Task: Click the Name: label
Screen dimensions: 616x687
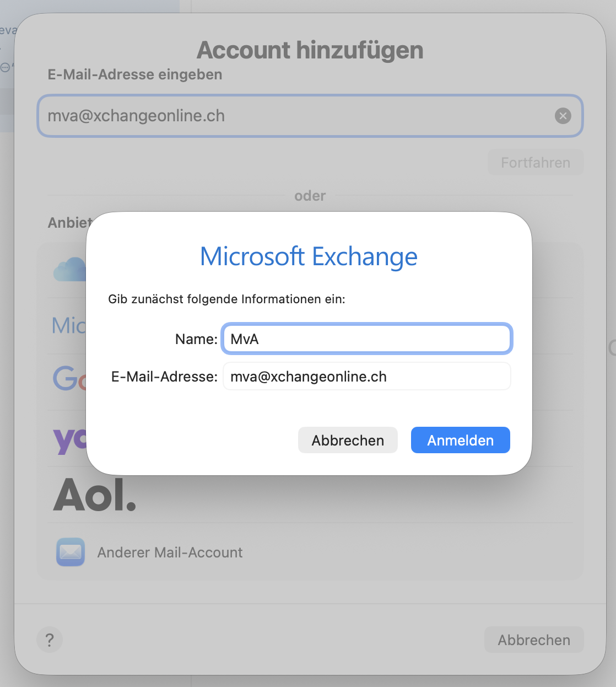Action: pos(196,339)
